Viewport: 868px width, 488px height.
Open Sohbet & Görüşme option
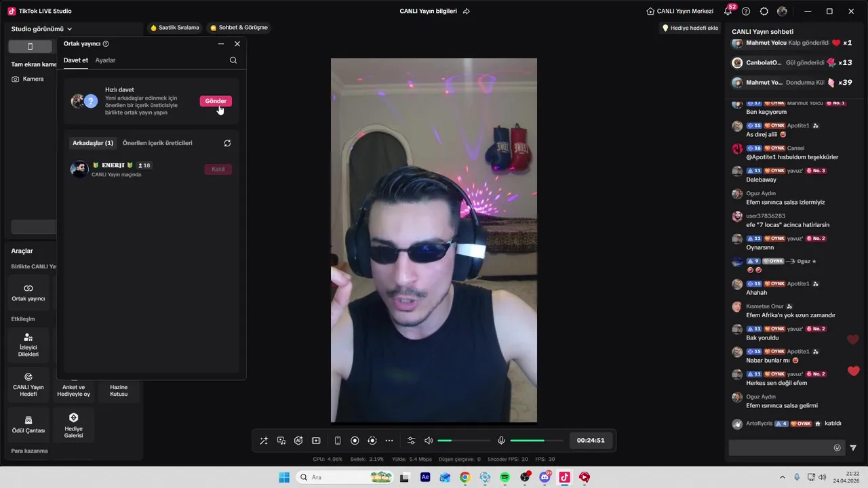[x=239, y=28]
